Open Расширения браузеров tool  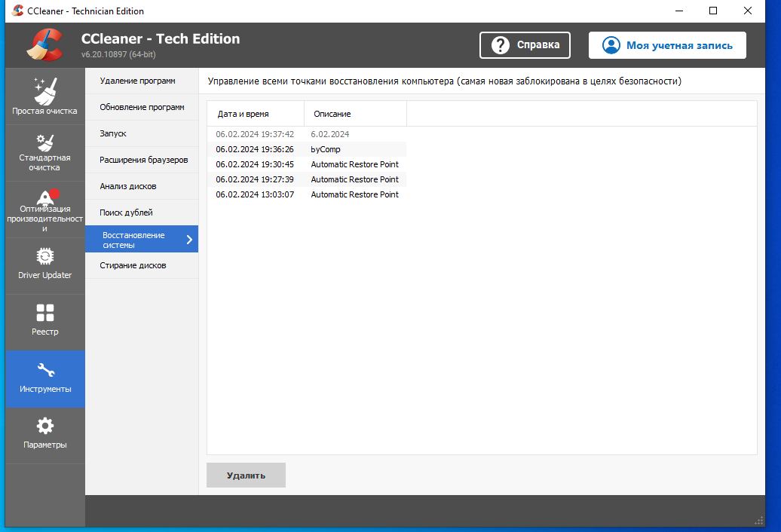pos(142,160)
